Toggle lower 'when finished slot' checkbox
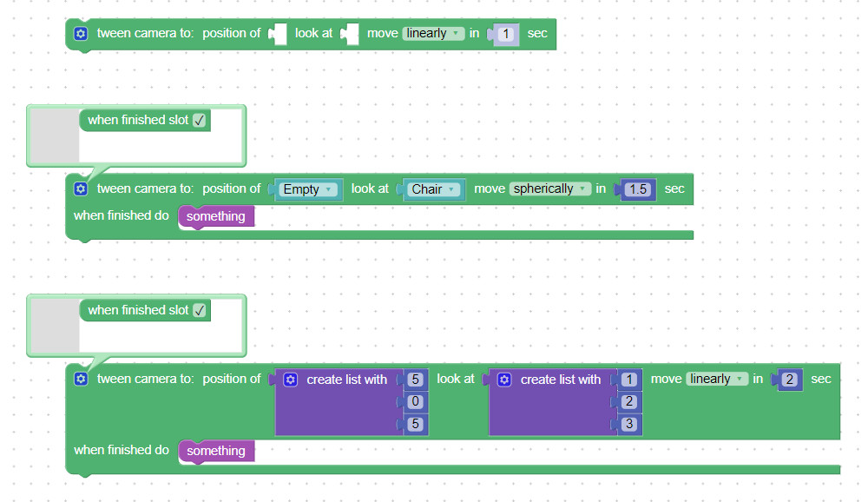The height and width of the screenshot is (502, 868). (x=200, y=311)
